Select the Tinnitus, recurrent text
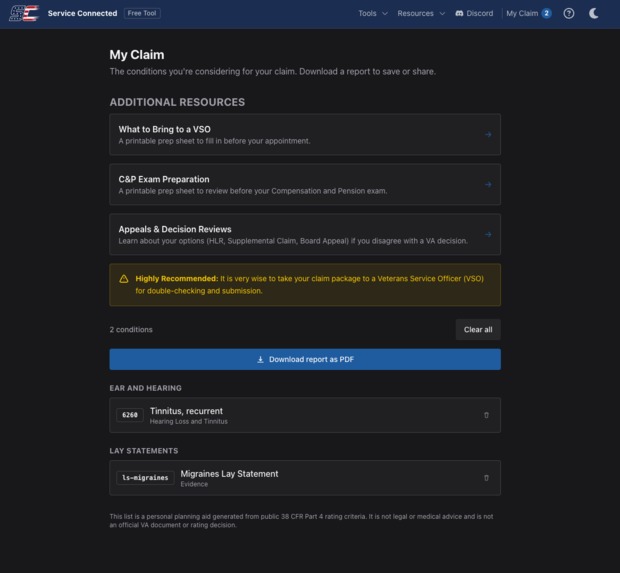620x573 pixels. point(186,411)
